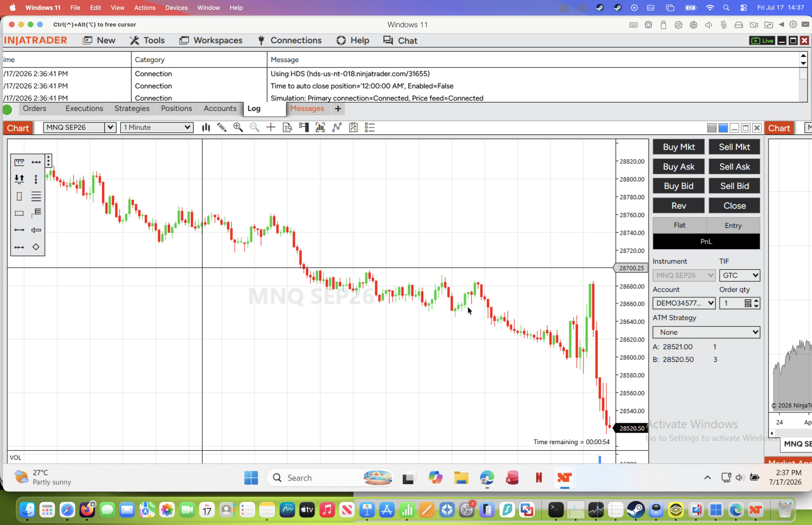Switch to the Orders tab
The height and width of the screenshot is (525, 812).
pyautogui.click(x=35, y=108)
